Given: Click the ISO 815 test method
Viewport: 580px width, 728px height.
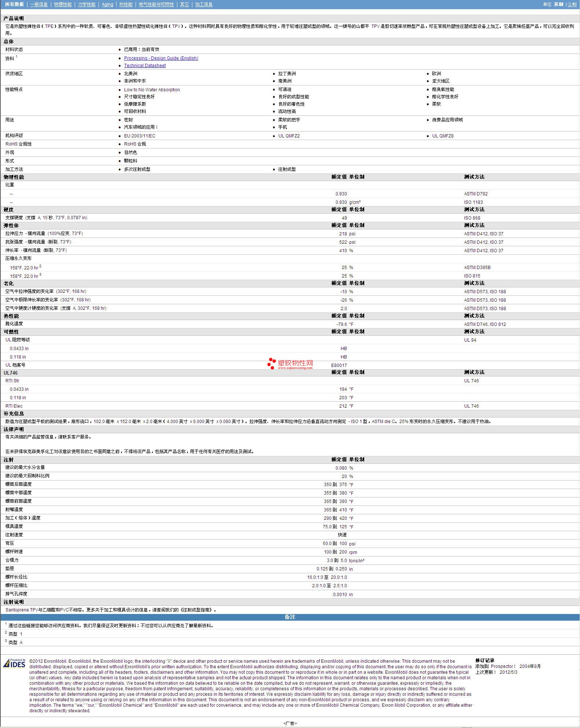Looking at the screenshot, I should (x=472, y=276).
